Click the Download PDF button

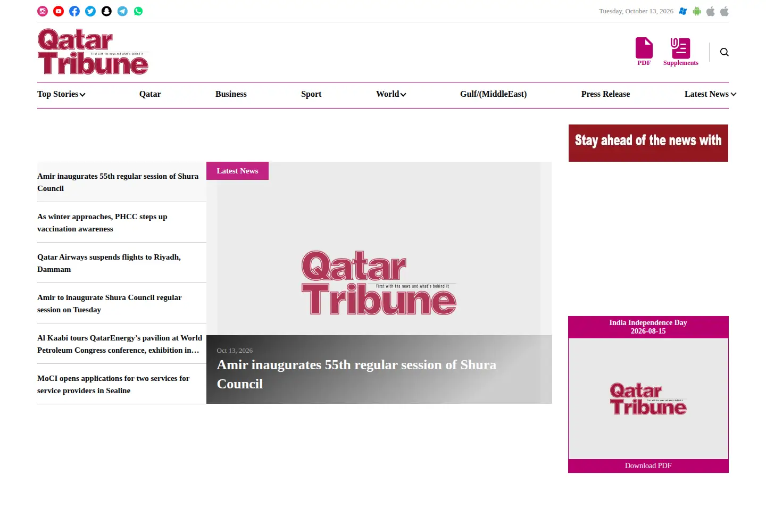[648, 466]
